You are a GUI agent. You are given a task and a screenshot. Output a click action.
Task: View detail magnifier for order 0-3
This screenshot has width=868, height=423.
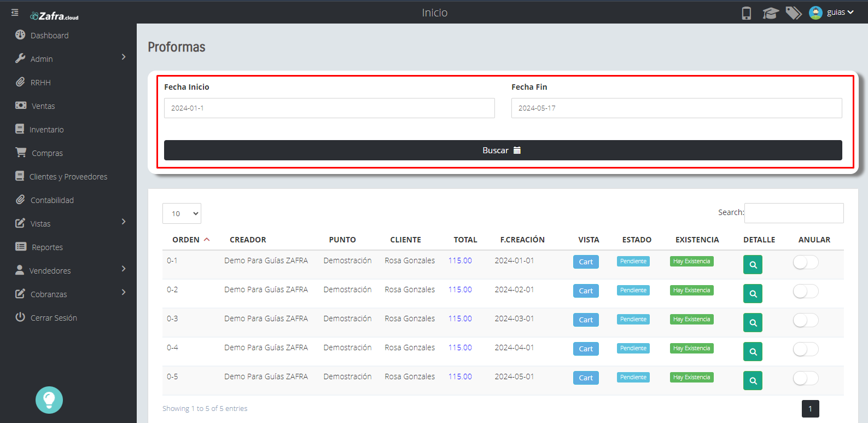pos(753,323)
